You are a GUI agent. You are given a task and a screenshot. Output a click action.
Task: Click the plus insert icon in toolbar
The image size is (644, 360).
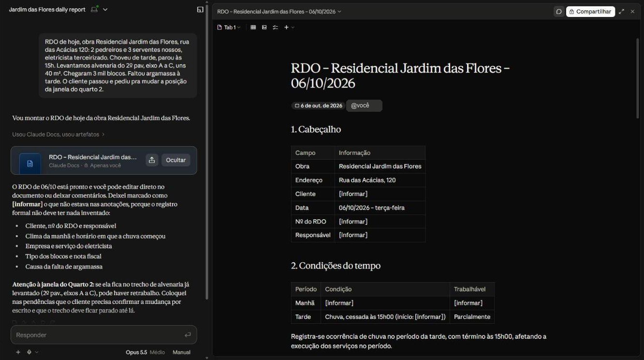pos(286,28)
